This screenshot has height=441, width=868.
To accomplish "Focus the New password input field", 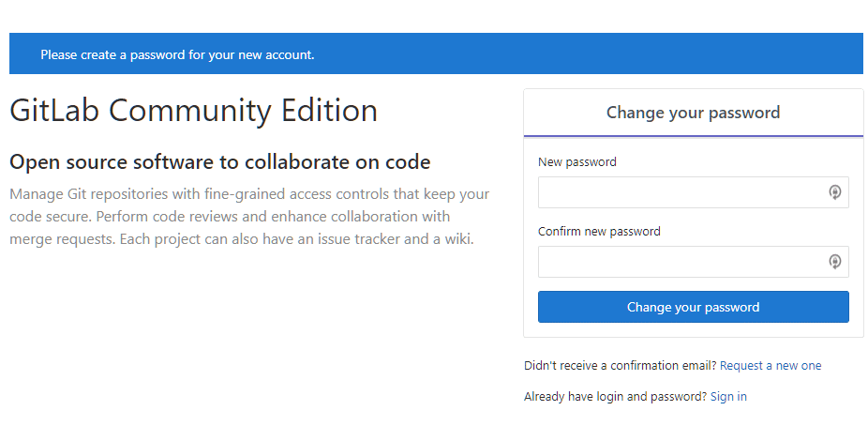I will coord(693,192).
